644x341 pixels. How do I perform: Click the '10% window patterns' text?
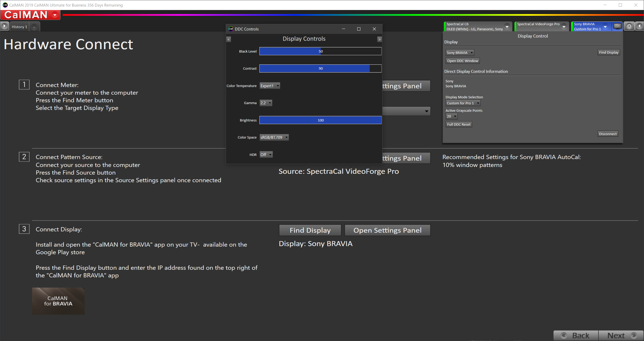(472, 165)
